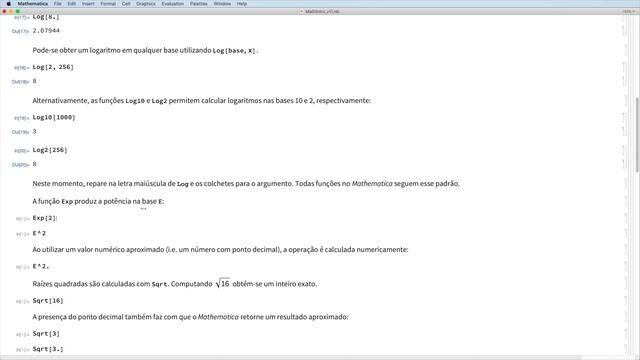Screen dimensions: 640x360
Task: Click text beginning 'Alternativamente, as funções'
Action: tap(202, 100)
